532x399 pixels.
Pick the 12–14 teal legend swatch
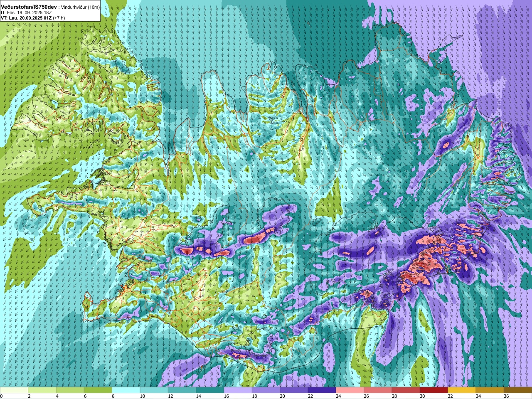click(182, 390)
